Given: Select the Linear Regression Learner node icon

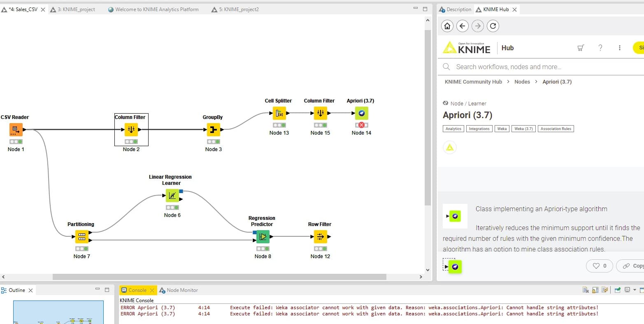Looking at the screenshot, I should pos(172,196).
